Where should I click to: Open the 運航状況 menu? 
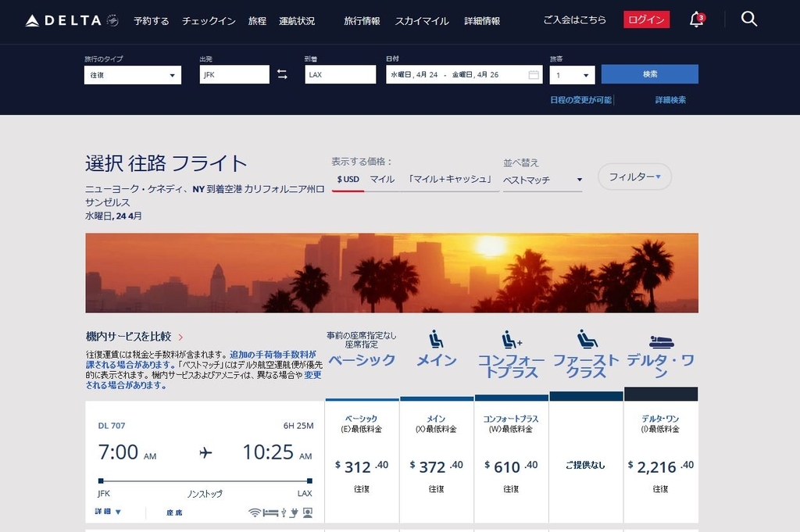point(297,21)
